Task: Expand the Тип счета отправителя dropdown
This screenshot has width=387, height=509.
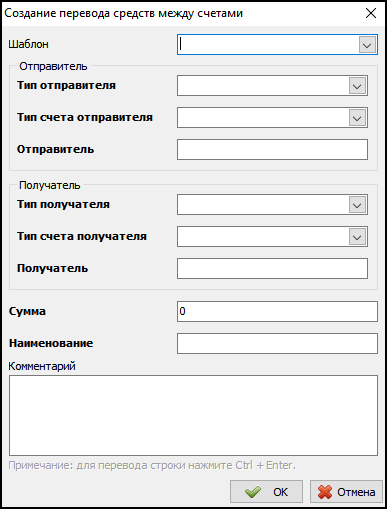Action: coord(357,118)
